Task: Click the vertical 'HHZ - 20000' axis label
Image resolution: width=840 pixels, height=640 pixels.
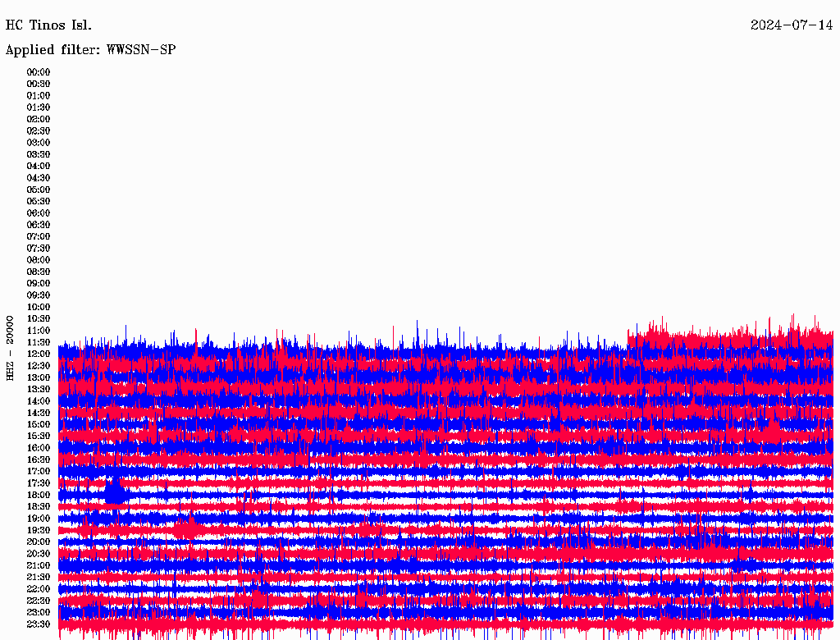Action: pyautogui.click(x=10, y=348)
